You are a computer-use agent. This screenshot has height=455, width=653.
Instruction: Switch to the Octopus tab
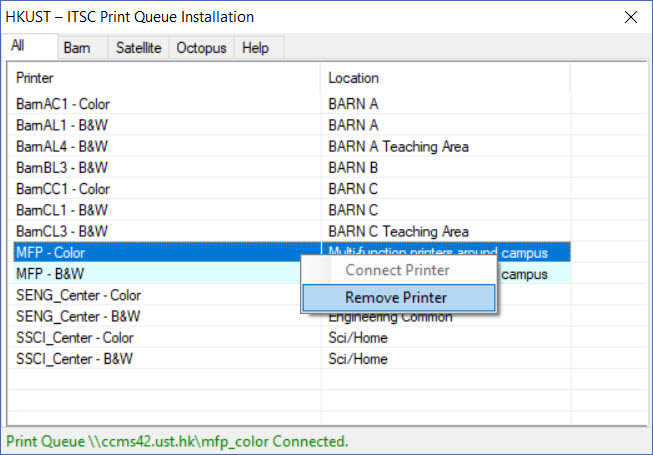click(x=201, y=48)
